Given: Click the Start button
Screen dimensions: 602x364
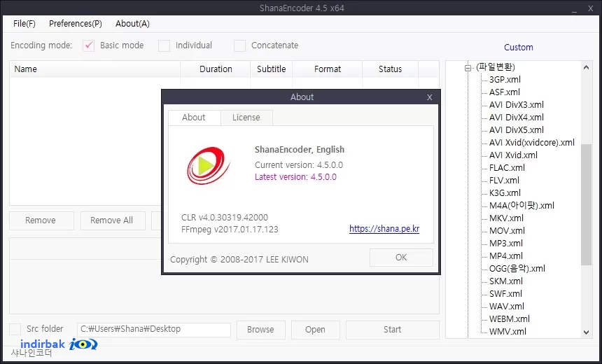Looking at the screenshot, I should (393, 330).
